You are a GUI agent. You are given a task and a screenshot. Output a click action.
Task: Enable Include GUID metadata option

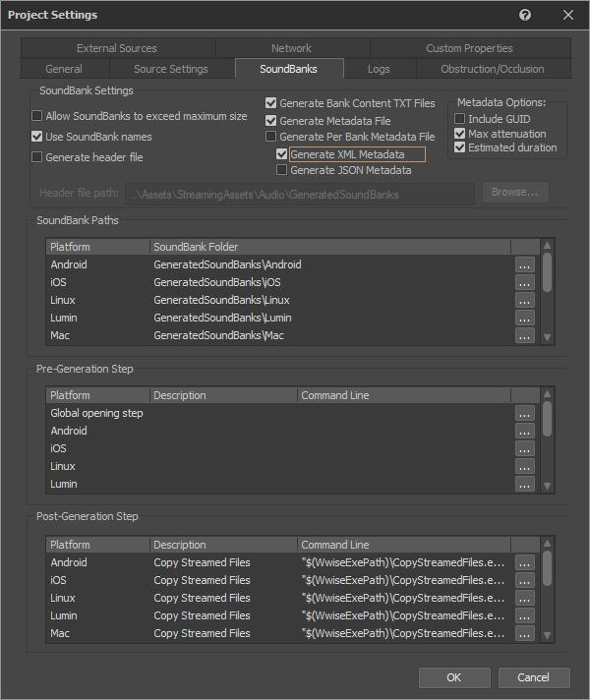(459, 119)
